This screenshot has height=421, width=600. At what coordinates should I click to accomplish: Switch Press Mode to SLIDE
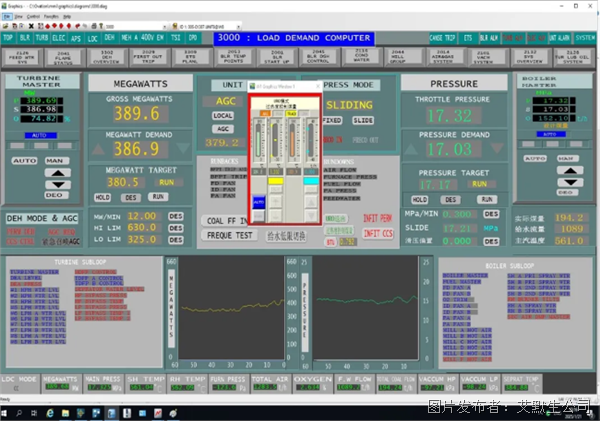click(363, 121)
